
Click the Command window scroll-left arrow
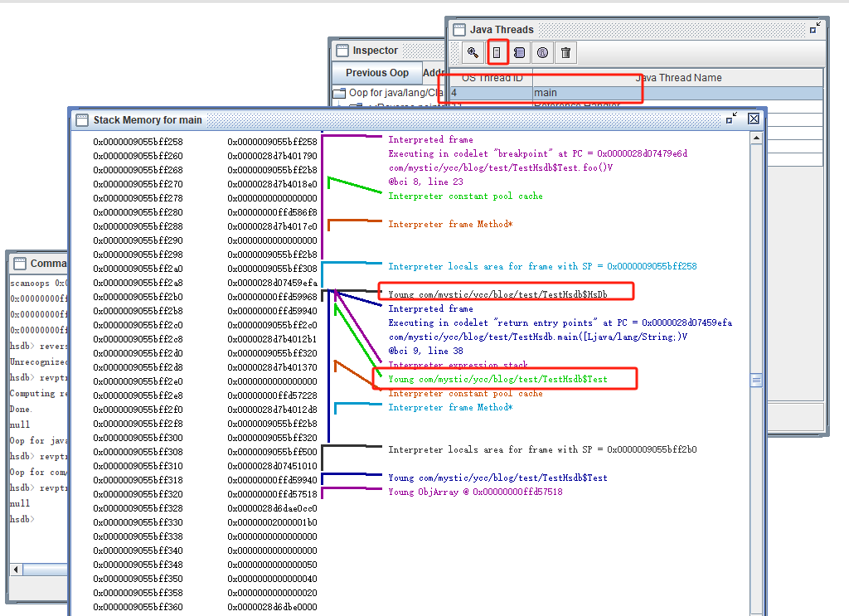[16, 570]
